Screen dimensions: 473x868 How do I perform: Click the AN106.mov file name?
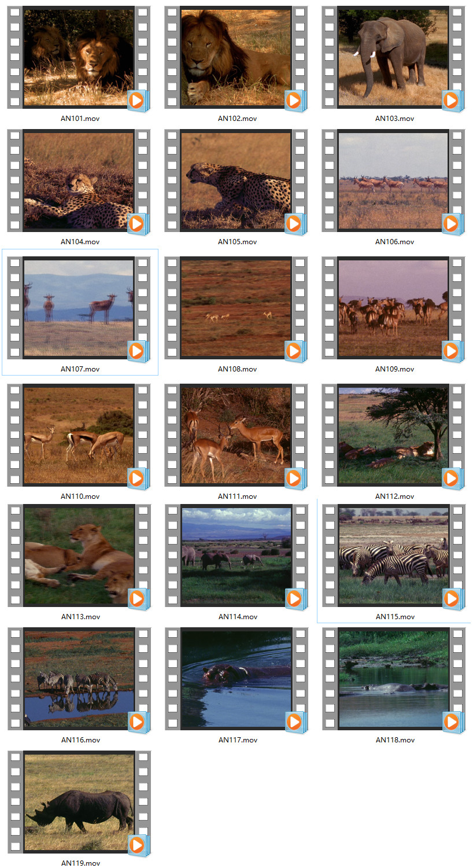[395, 242]
